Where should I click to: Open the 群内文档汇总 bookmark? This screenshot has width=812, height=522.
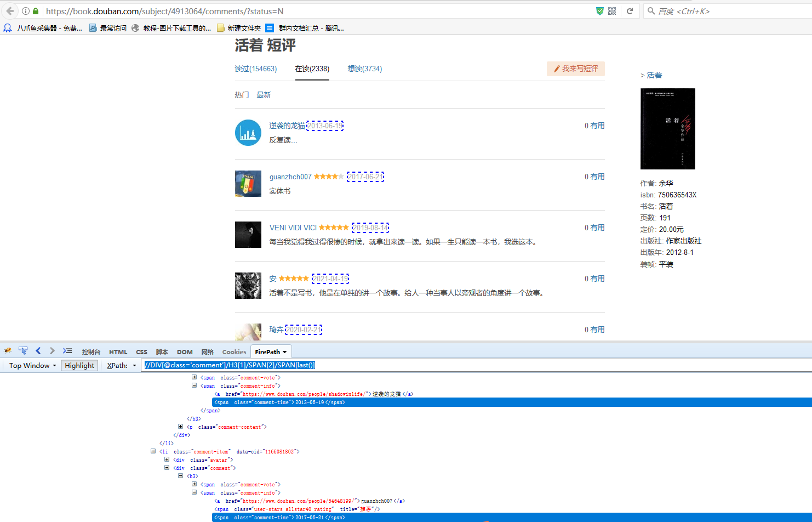click(305, 28)
